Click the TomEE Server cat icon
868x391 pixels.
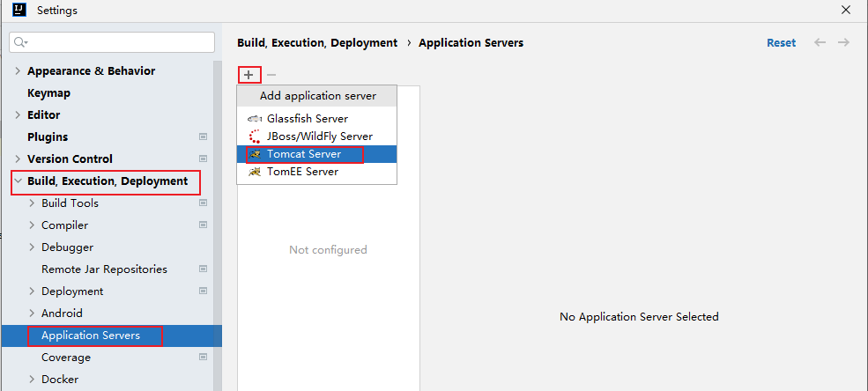[255, 172]
